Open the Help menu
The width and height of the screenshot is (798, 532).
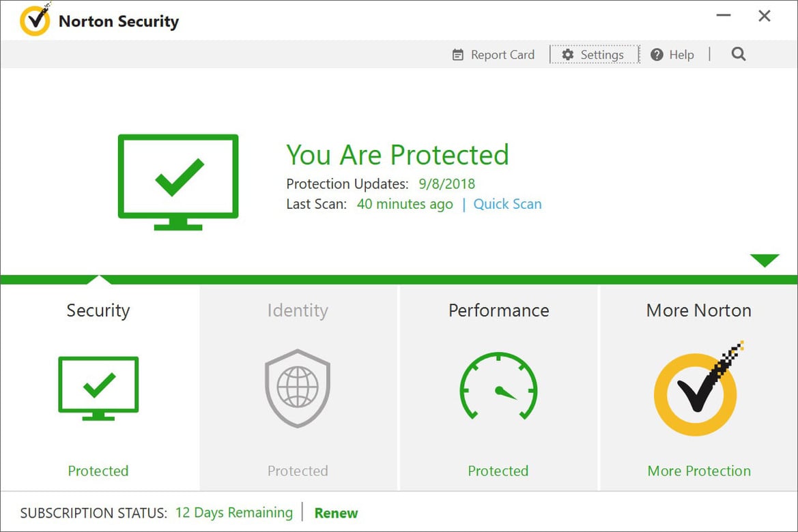672,55
